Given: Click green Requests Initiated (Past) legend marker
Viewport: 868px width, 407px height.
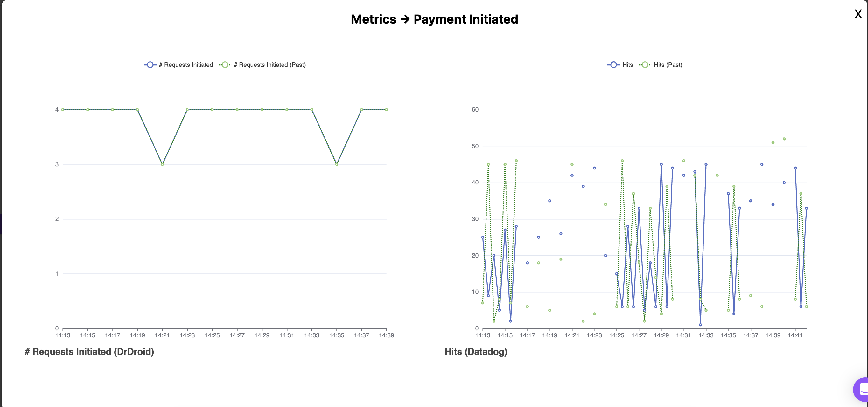Looking at the screenshot, I should (225, 65).
